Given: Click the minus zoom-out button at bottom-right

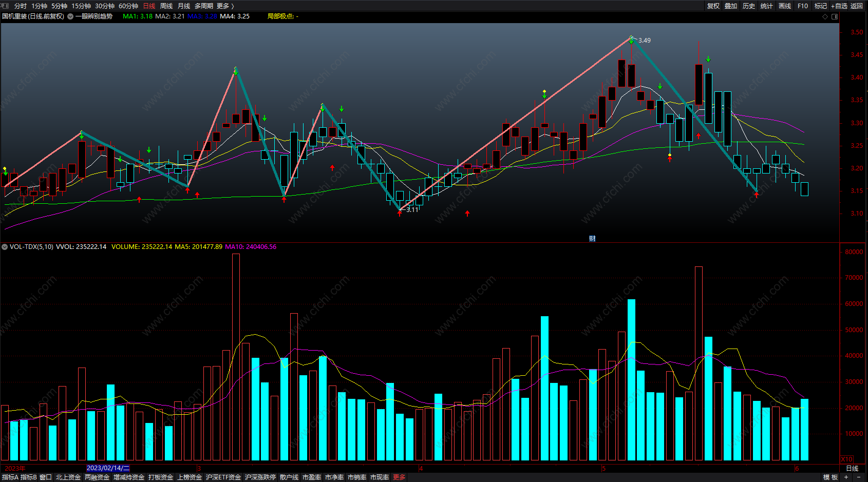Looking at the screenshot, I should pos(859,477).
